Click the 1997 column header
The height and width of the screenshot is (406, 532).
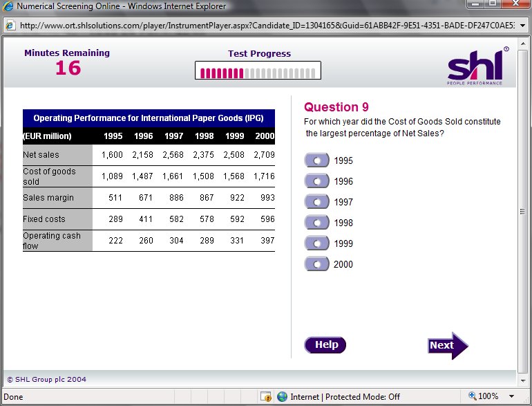[173, 136]
